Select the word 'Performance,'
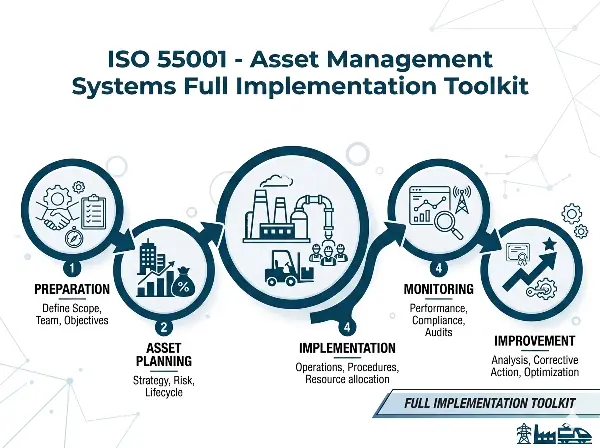This screenshot has height=448, width=600. (439, 308)
